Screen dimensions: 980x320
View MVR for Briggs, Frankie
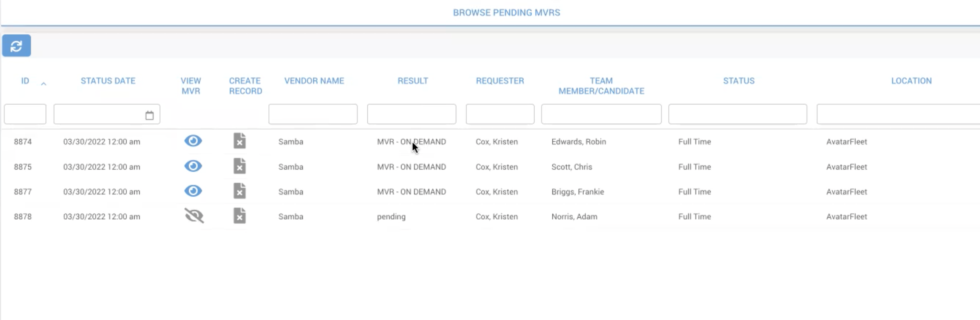point(193,191)
